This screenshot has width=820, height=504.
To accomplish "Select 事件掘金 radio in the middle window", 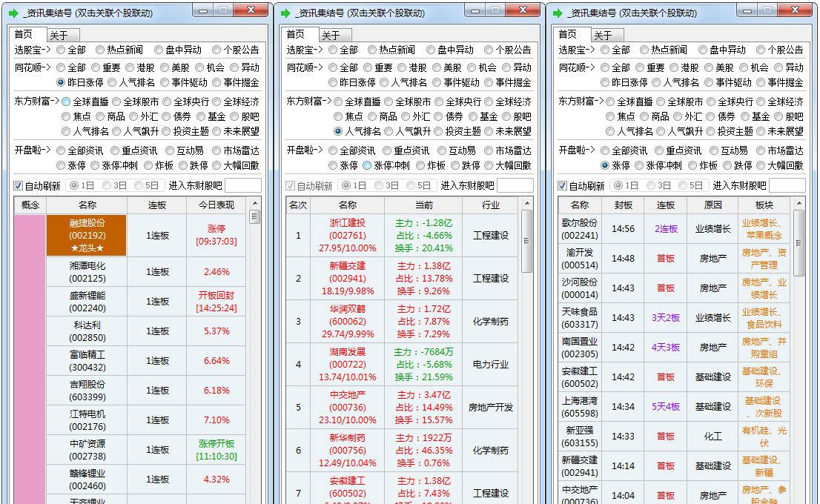I will (x=489, y=82).
